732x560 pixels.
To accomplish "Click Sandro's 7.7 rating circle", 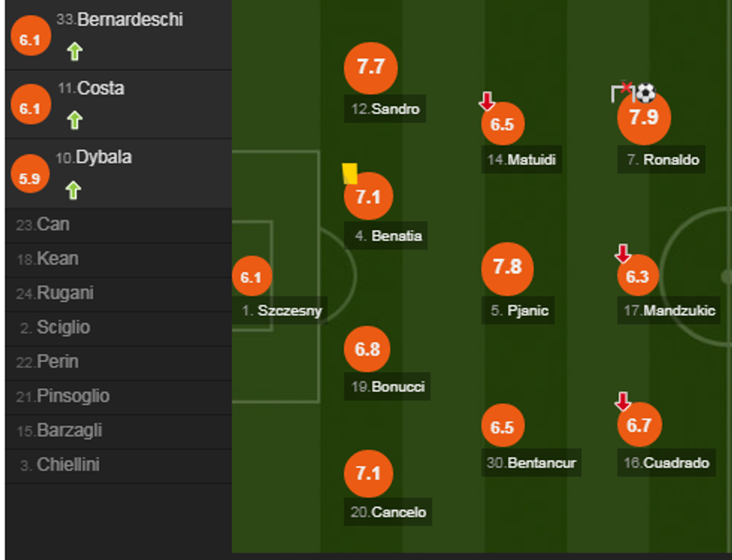I will pyautogui.click(x=370, y=67).
